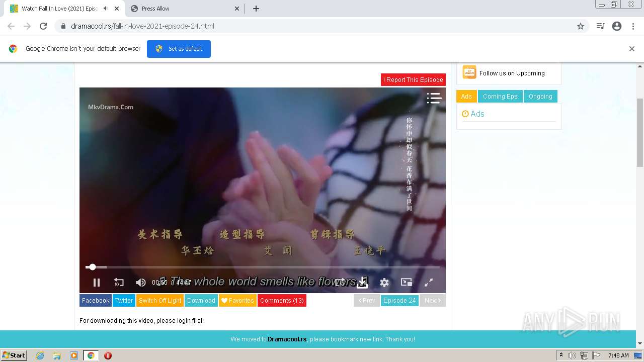Launch Internet Explorer from taskbar

[40, 355]
